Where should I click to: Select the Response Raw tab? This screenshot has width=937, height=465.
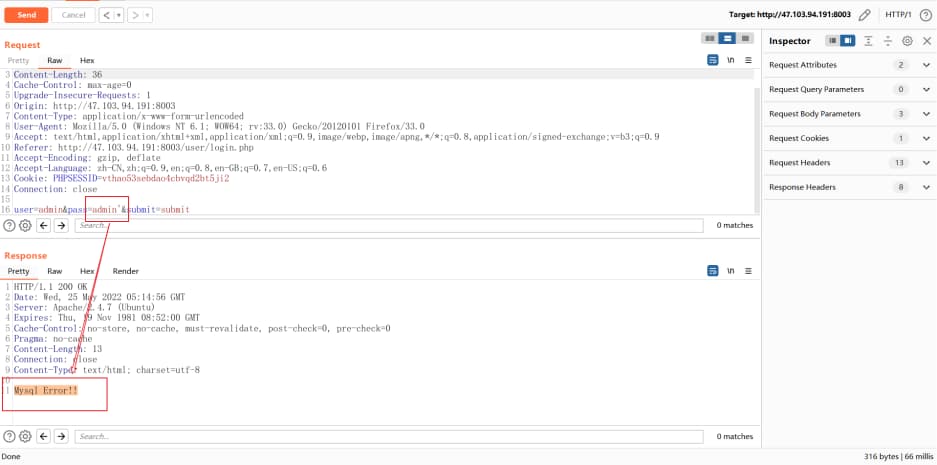click(54, 271)
